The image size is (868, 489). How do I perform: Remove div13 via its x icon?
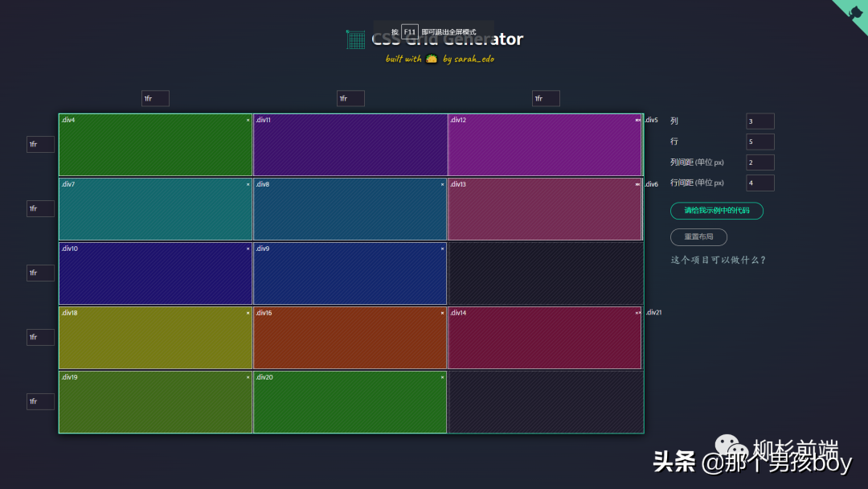pos(637,184)
